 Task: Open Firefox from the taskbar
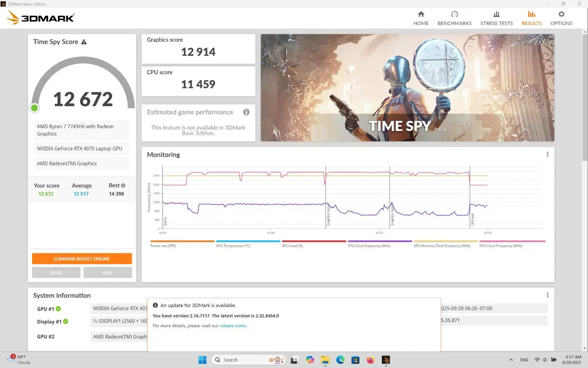click(x=370, y=360)
